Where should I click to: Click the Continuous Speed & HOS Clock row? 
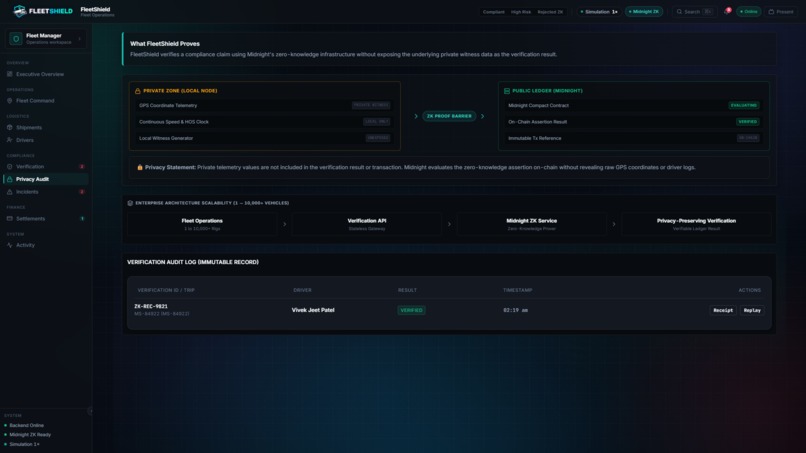pos(265,122)
